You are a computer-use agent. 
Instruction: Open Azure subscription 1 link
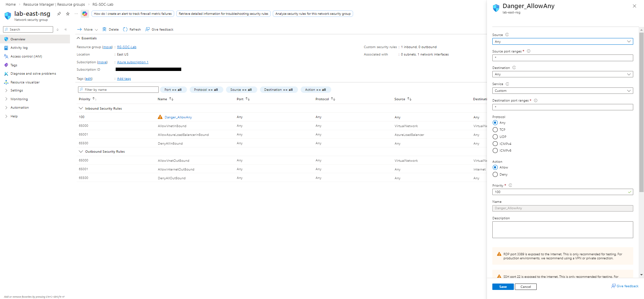coord(132,62)
